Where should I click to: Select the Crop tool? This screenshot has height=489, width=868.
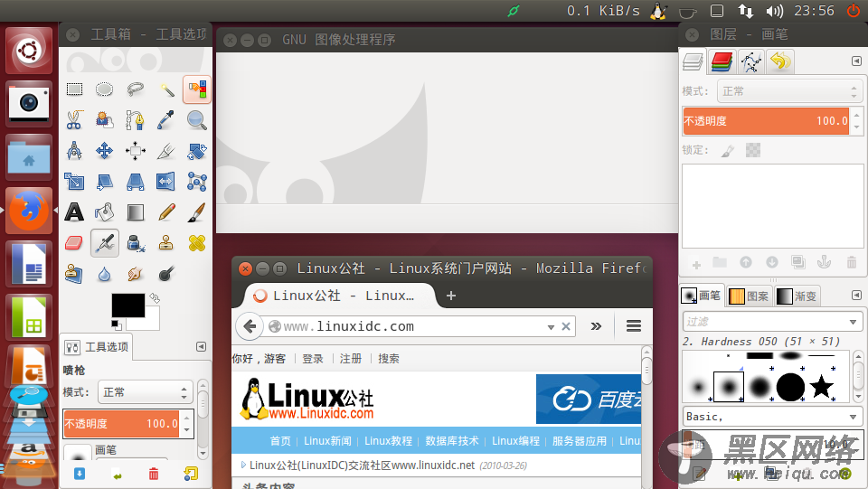point(166,150)
